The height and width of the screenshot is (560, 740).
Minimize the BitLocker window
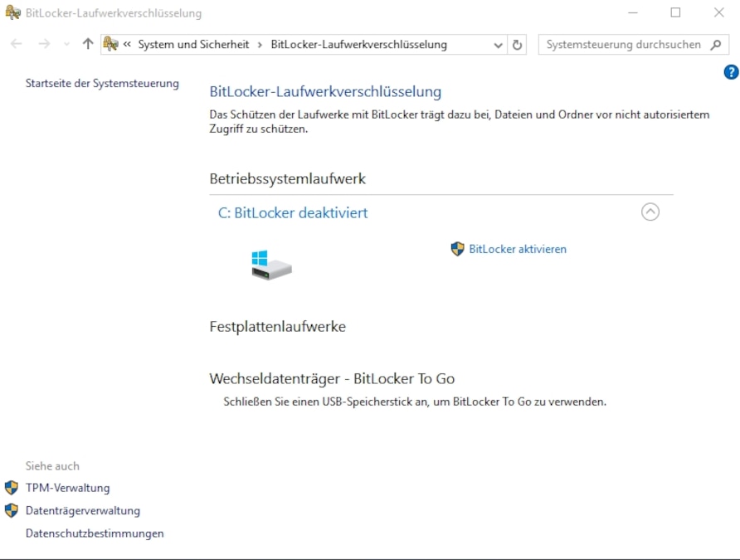(x=633, y=12)
